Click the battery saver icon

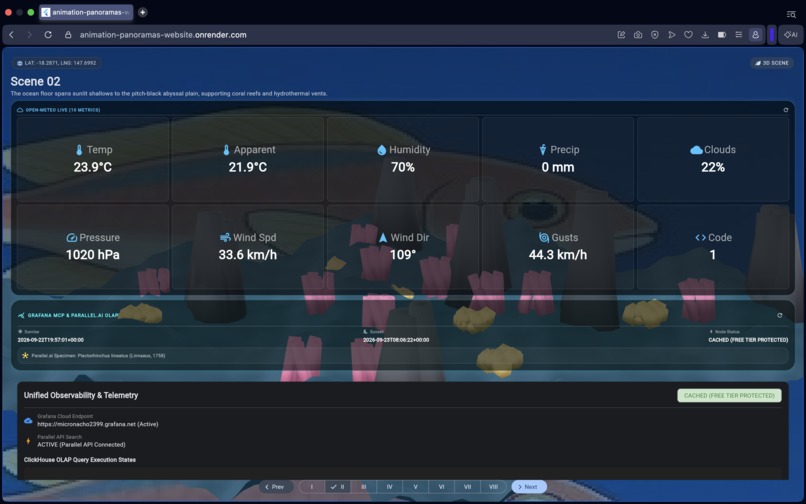722,35
